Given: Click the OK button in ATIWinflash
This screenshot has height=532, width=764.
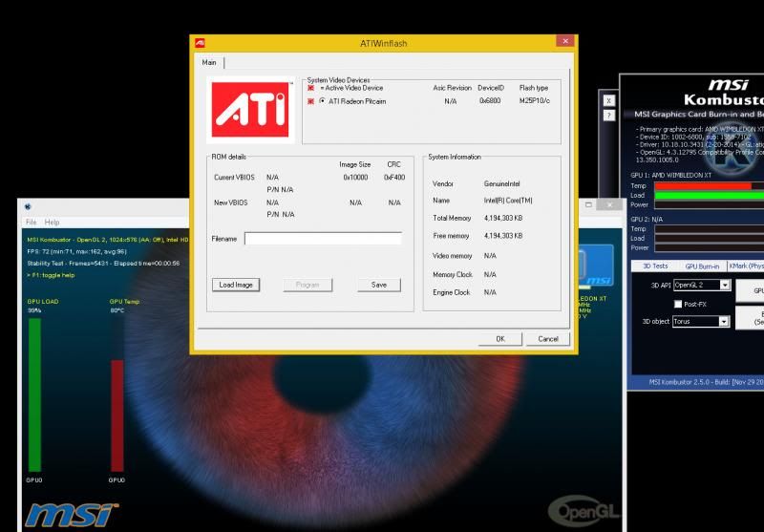Looking at the screenshot, I should click(499, 339).
